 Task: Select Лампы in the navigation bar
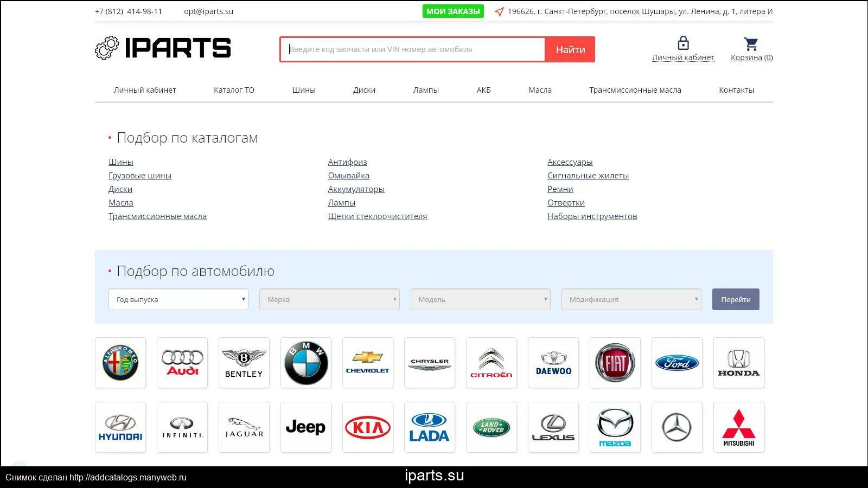(x=426, y=90)
